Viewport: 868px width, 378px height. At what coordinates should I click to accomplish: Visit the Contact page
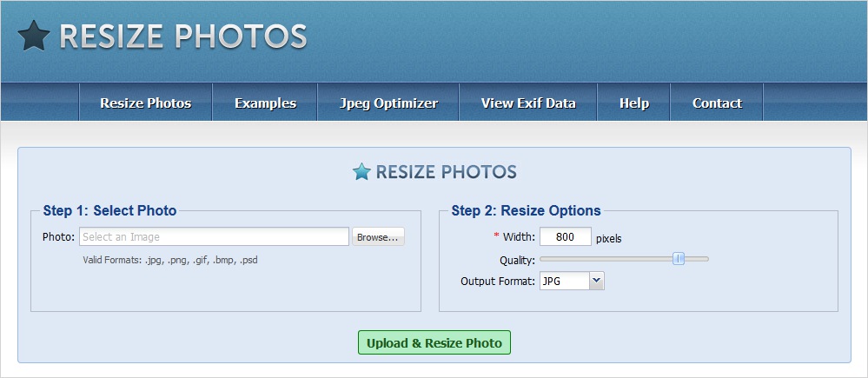click(717, 103)
